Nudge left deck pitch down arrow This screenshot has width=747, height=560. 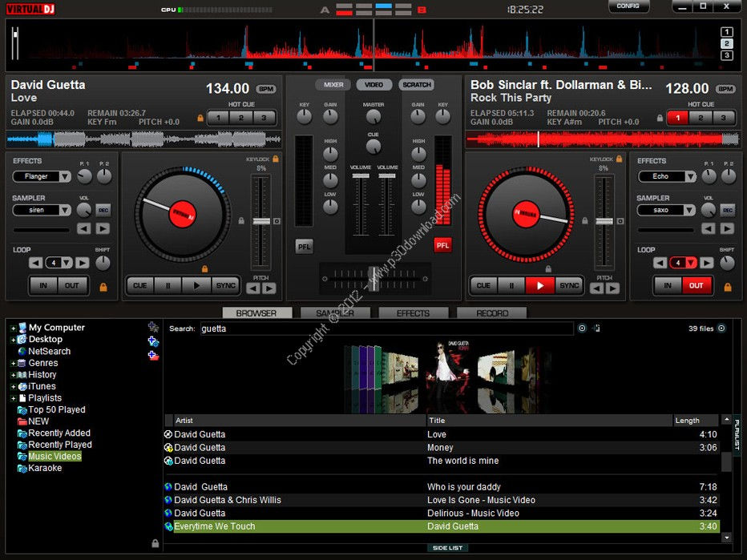pyautogui.click(x=253, y=288)
